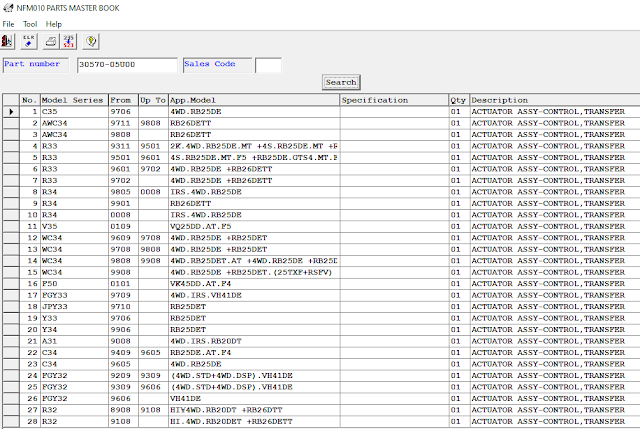Focus the Part number input field
Image resolution: width=640 pixels, height=429 pixels.
[x=127, y=65]
